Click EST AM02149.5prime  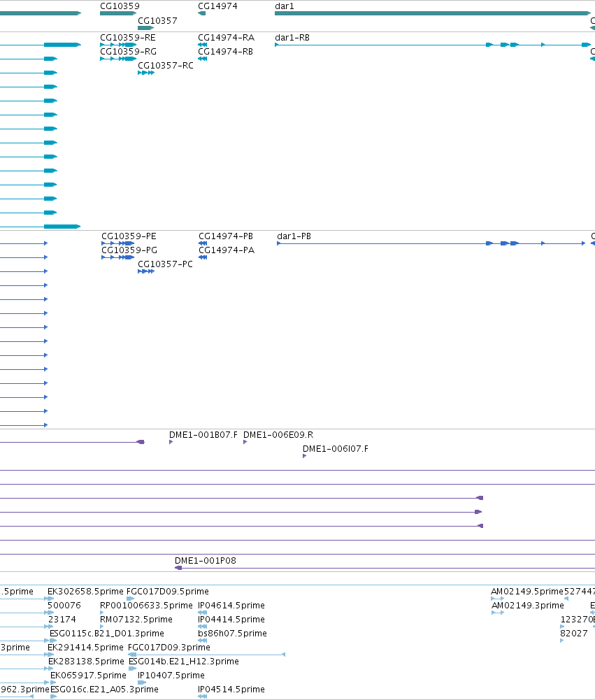click(527, 592)
